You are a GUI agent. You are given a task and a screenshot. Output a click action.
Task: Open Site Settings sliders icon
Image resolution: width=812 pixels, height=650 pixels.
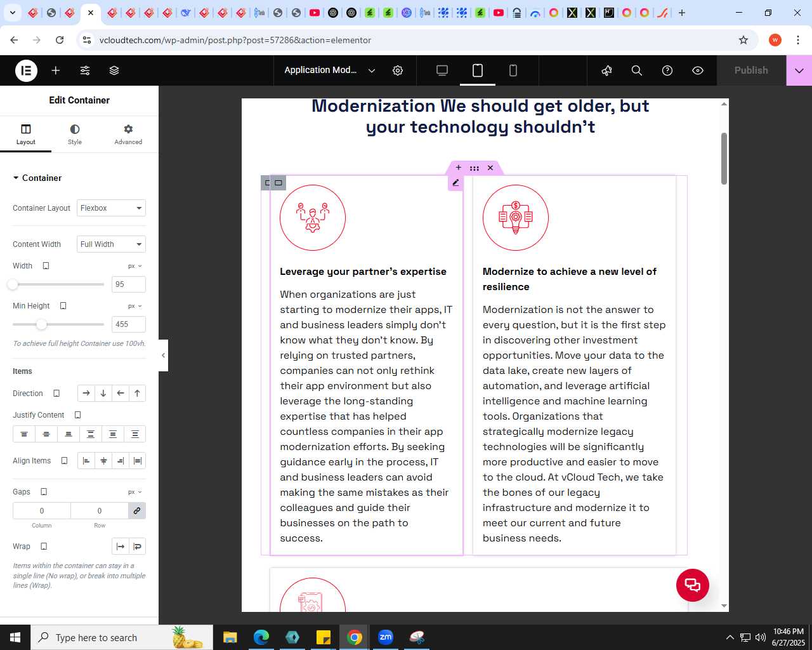tap(85, 70)
